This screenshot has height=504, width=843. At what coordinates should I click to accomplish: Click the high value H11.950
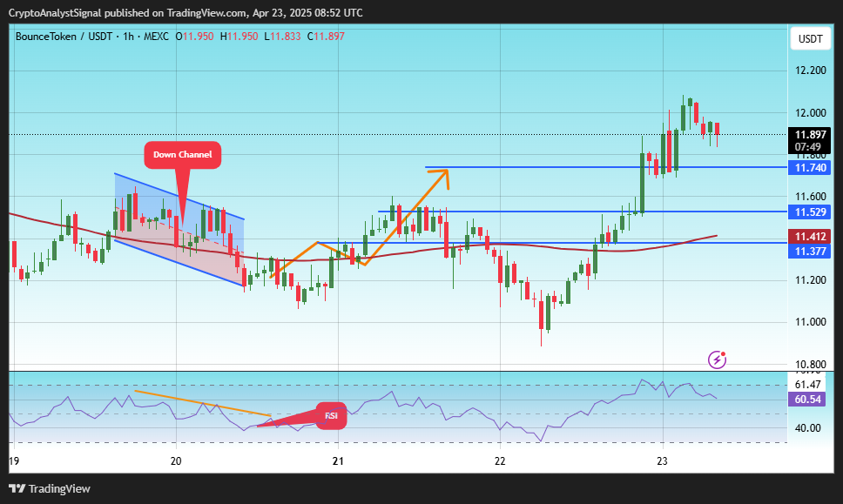click(x=239, y=37)
